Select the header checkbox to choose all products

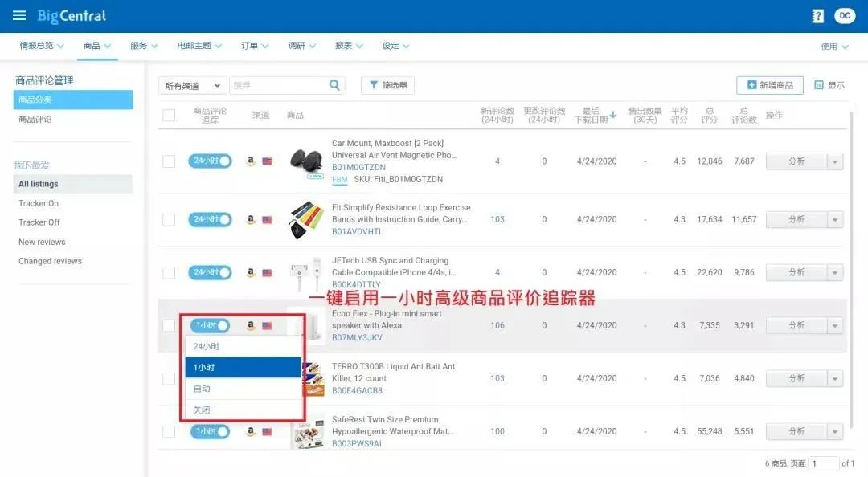coord(169,115)
